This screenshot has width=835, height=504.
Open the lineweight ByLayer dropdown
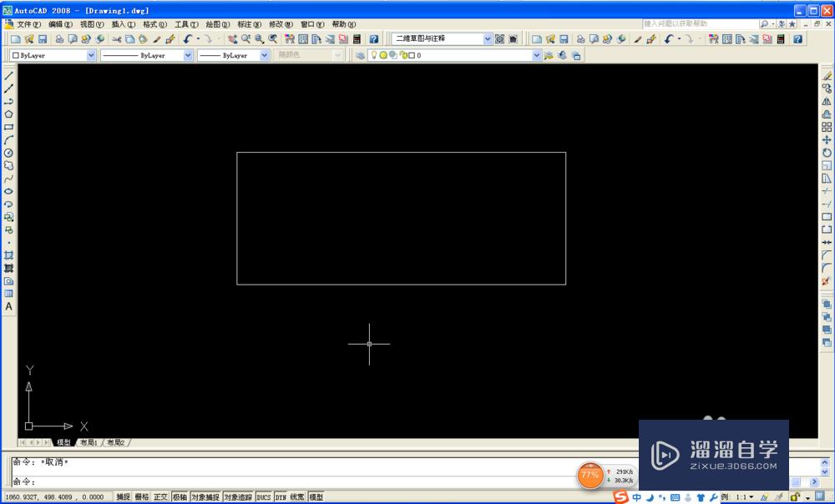coord(264,55)
